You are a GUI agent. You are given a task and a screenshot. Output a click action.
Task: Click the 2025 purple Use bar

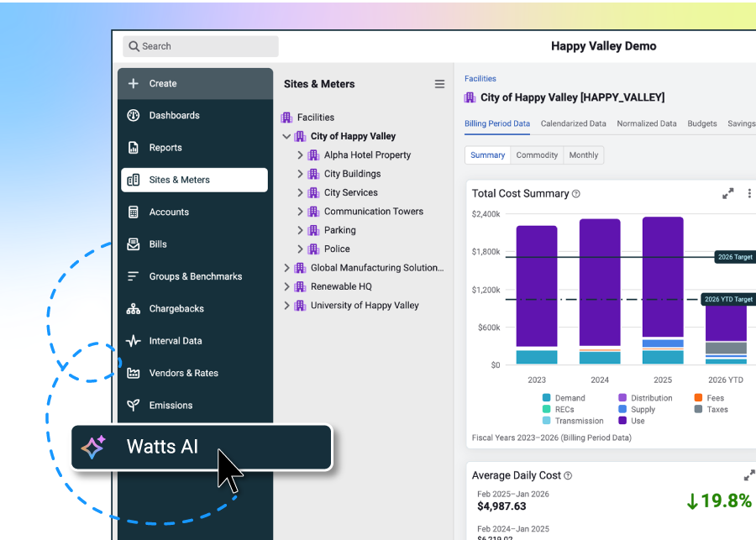pos(663,277)
